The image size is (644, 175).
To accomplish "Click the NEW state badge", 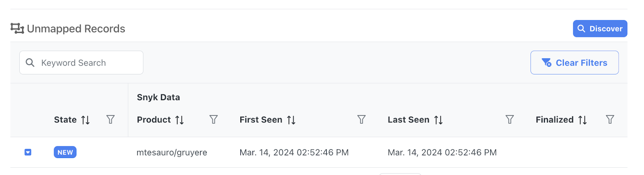I will (x=65, y=152).
